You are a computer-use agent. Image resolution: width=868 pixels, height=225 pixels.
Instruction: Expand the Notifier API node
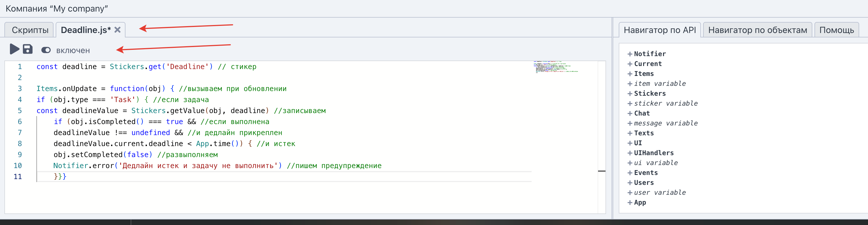(x=629, y=54)
